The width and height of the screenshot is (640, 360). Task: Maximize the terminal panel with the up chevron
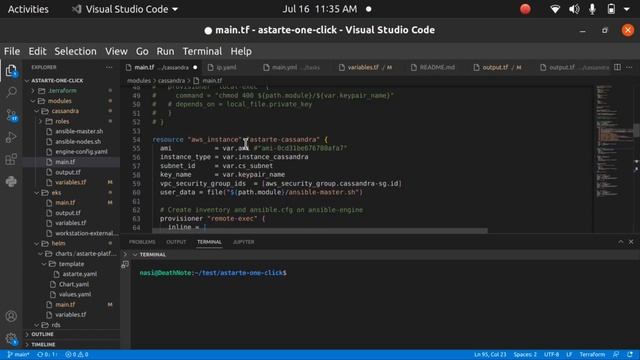620,242
